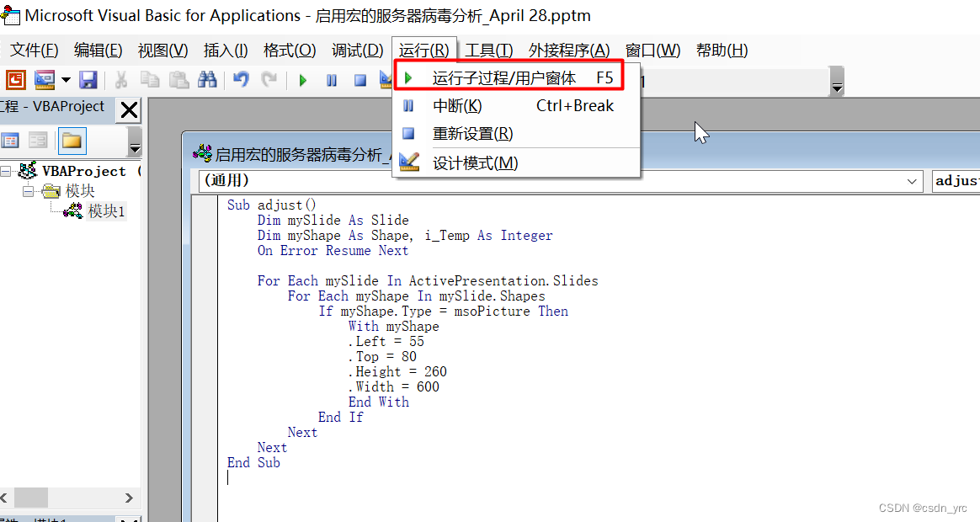The height and width of the screenshot is (522, 980).
Task: Open the 插入(I) menu
Action: click(226, 50)
